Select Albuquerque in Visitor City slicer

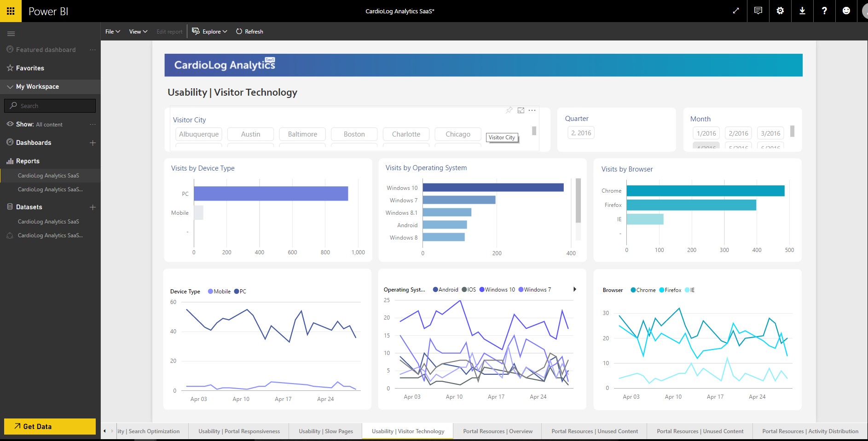[199, 134]
